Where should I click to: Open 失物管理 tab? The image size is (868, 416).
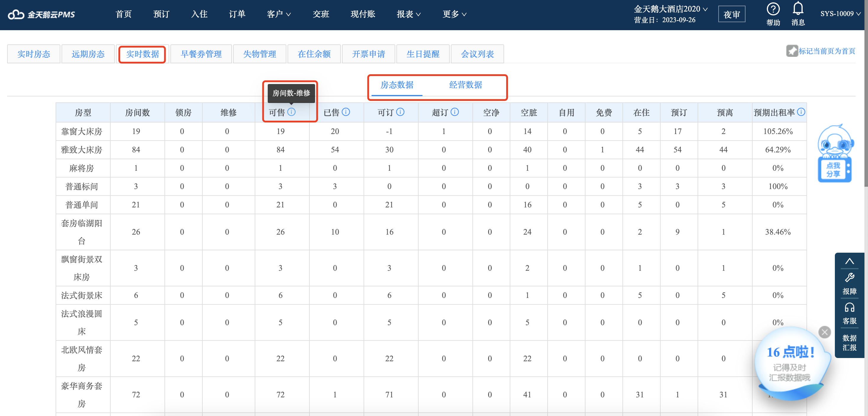click(259, 54)
